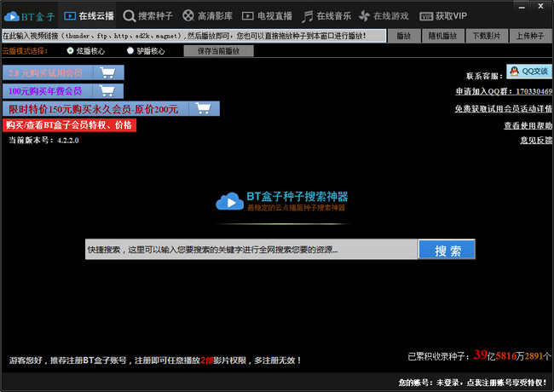The height and width of the screenshot is (392, 554).
Task: Click the video link input field
Action: [194, 36]
